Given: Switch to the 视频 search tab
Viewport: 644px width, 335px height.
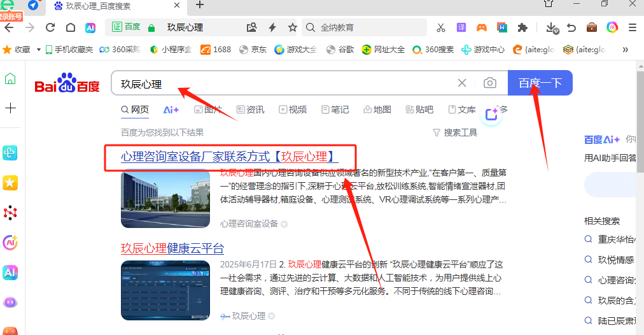Looking at the screenshot, I should [x=292, y=110].
